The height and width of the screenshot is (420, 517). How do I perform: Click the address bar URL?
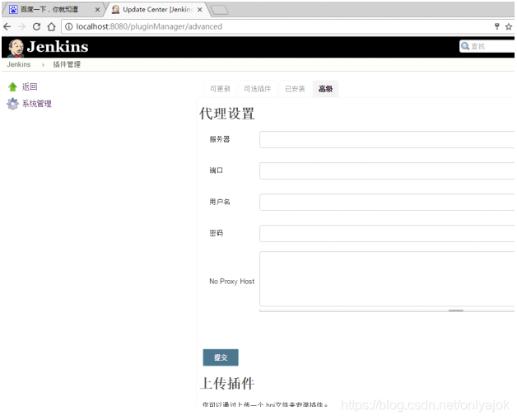pyautogui.click(x=149, y=26)
